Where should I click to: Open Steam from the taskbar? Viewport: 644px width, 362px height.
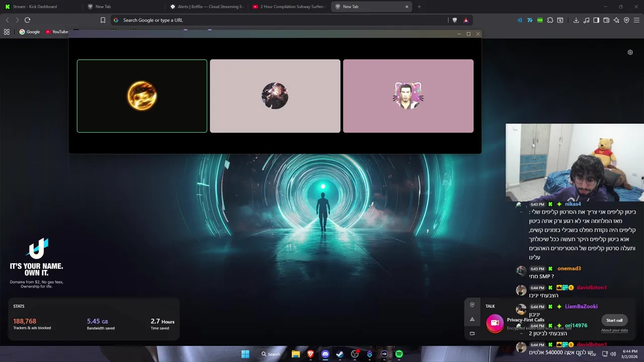[x=340, y=354]
